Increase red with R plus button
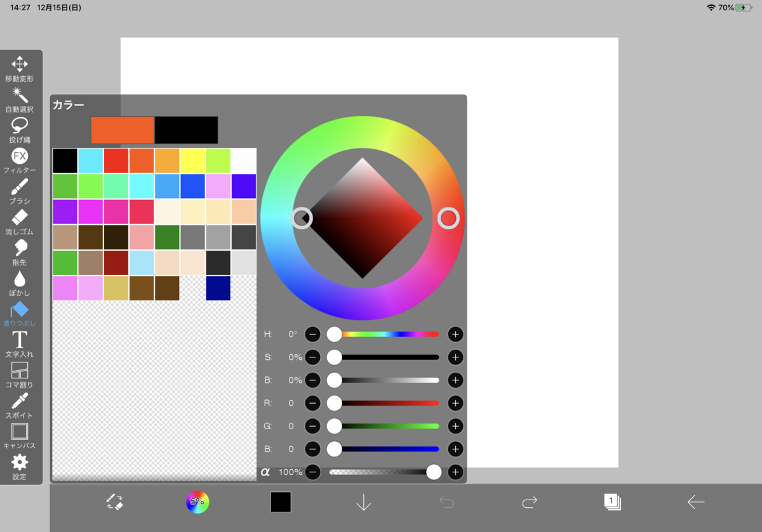762x532 pixels. tap(455, 403)
